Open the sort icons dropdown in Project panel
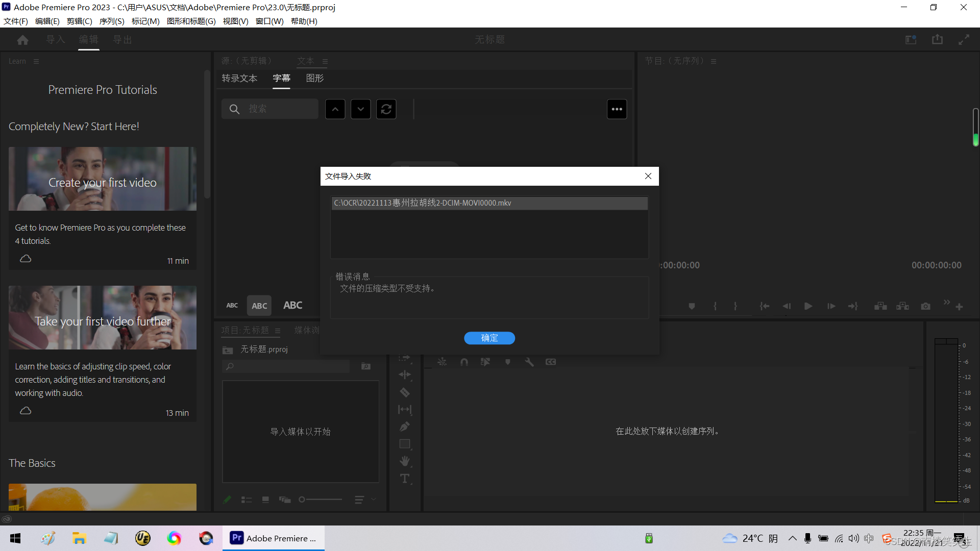980x551 pixels. click(365, 499)
